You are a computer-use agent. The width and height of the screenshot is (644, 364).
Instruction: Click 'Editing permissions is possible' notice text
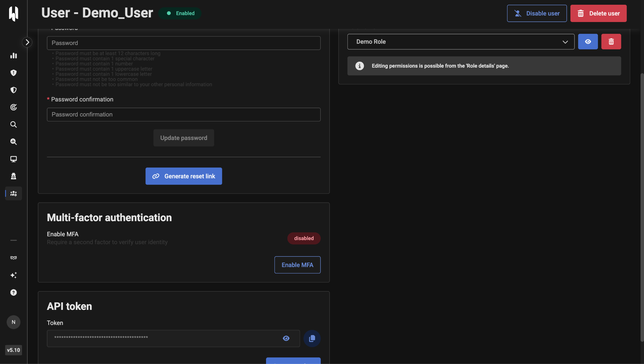tap(440, 66)
